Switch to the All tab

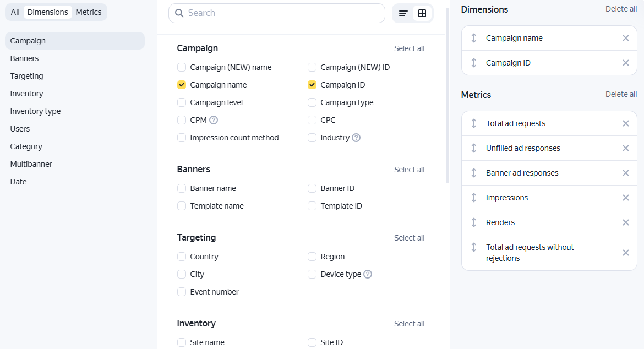point(15,12)
